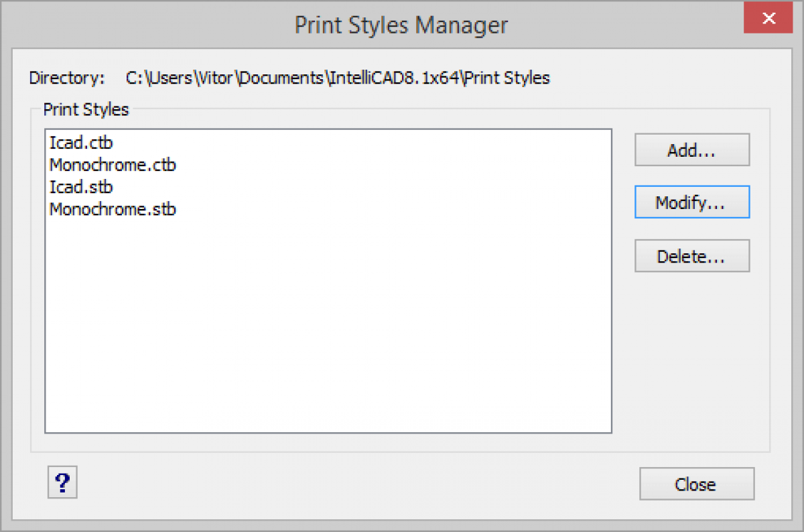Image resolution: width=804 pixels, height=532 pixels.
Task: Delete the selected print style
Action: click(691, 255)
